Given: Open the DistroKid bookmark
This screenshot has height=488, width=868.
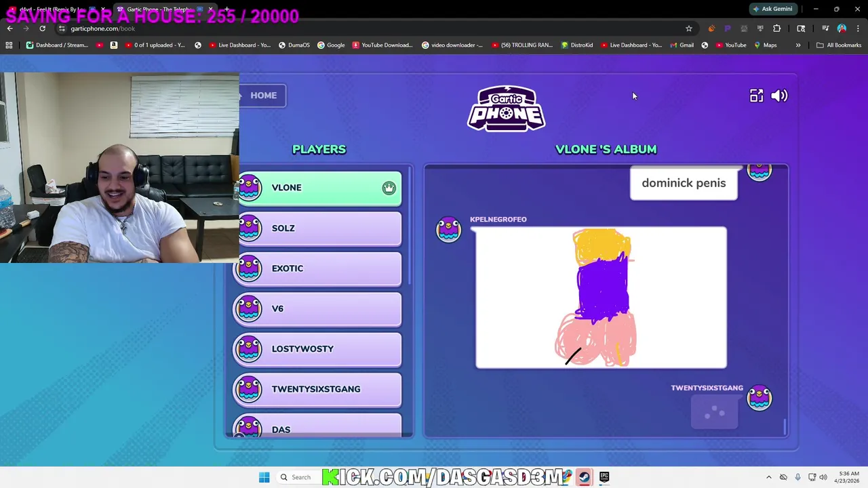Looking at the screenshot, I should pyautogui.click(x=576, y=45).
